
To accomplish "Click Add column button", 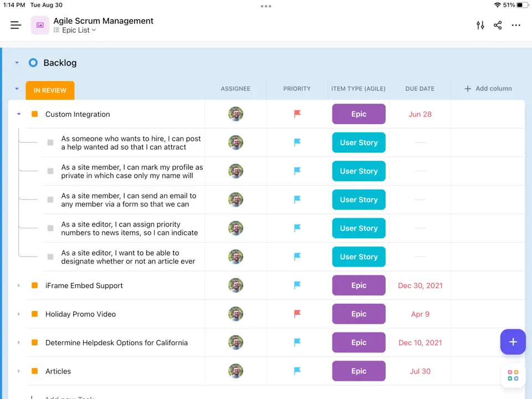I will [488, 89].
